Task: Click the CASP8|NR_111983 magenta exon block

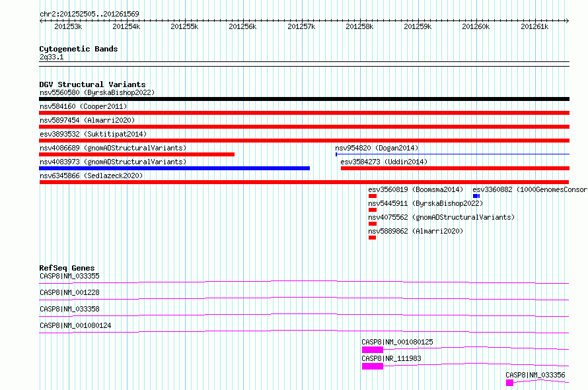Action: coord(373,366)
